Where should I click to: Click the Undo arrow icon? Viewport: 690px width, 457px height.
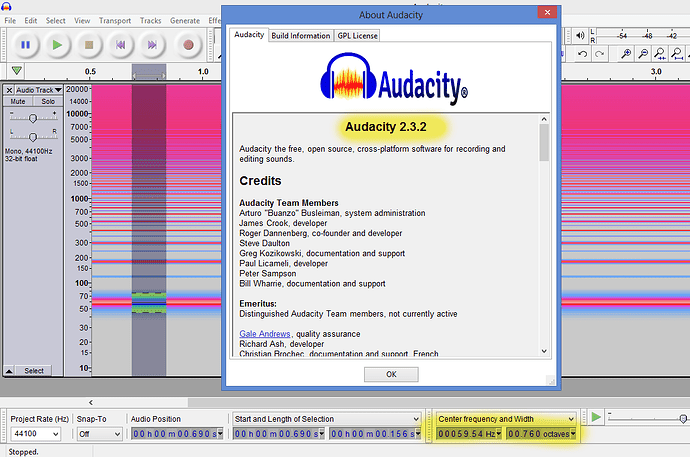tap(583, 54)
